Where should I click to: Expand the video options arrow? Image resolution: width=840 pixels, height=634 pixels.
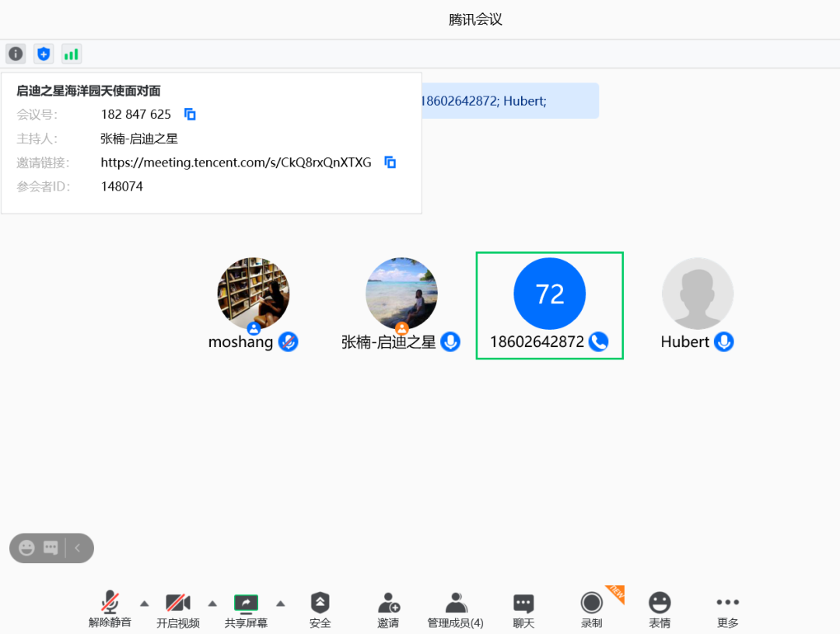(x=212, y=604)
